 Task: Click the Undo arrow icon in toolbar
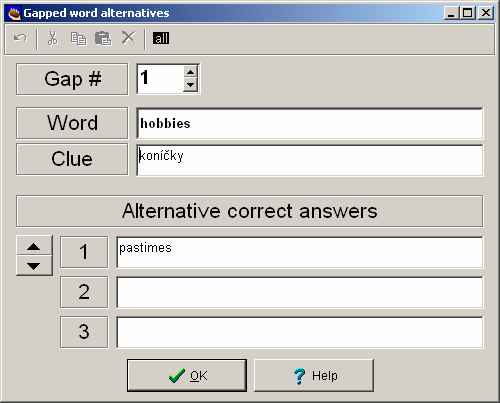pos(20,38)
